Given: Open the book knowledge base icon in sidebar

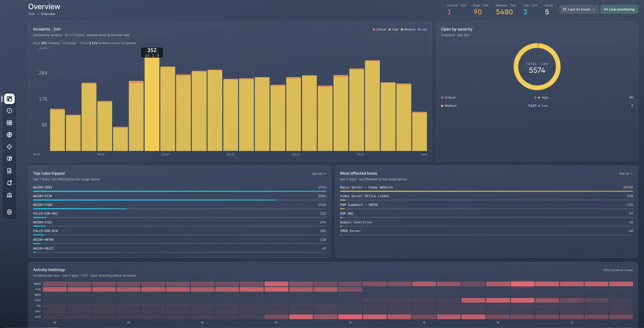Looking at the screenshot, I should pos(9,159).
